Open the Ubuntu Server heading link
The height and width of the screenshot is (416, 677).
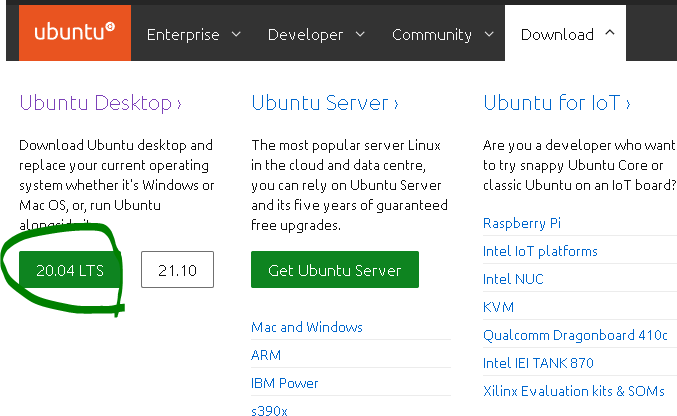325,103
